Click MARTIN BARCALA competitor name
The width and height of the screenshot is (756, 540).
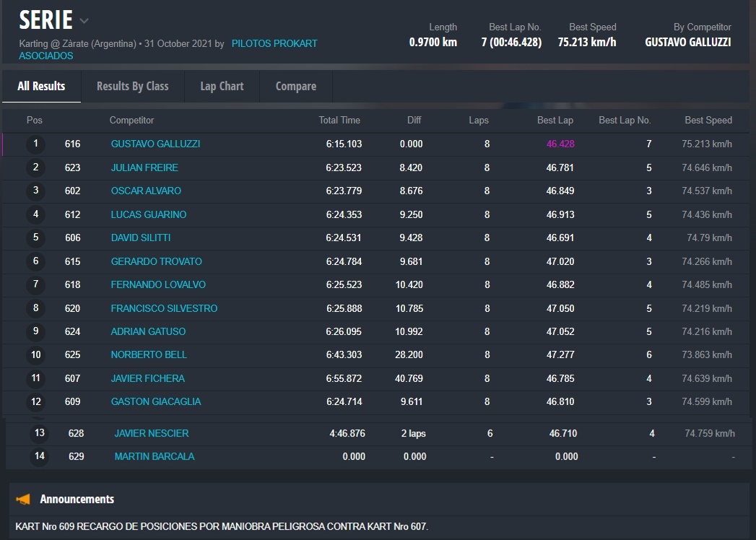(x=154, y=456)
